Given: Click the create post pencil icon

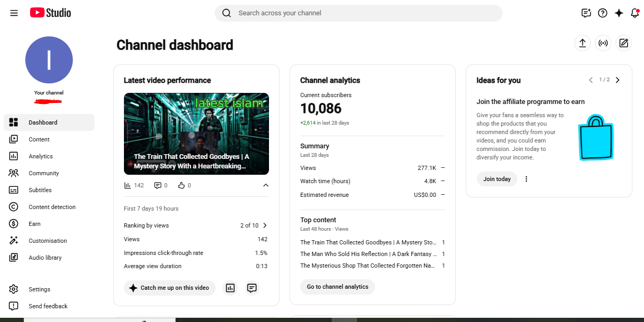Looking at the screenshot, I should (x=623, y=43).
